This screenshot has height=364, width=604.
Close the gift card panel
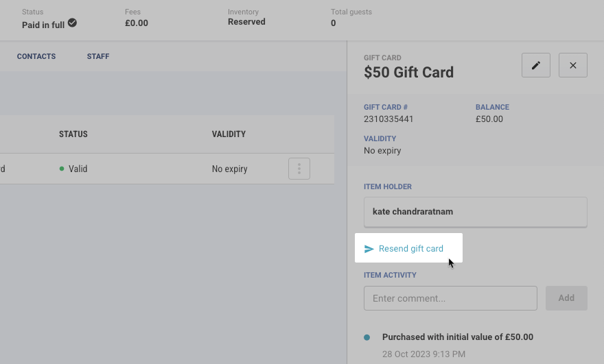573,65
